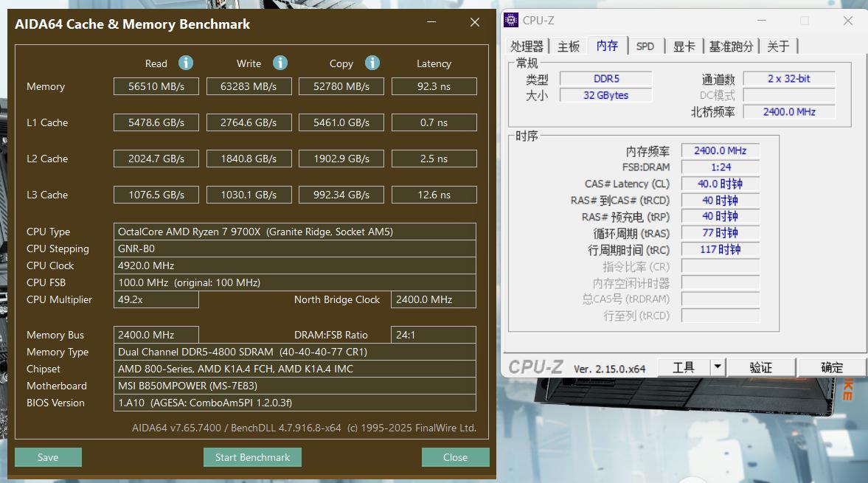Click the FSB:DRAM value 1:24 in CPU-Z
868x483 pixels.
tap(721, 167)
